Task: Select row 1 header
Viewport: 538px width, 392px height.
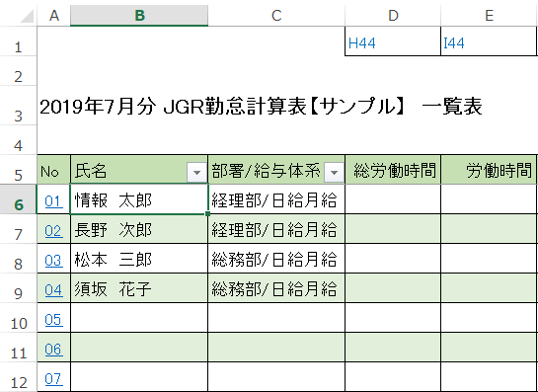Action: 19,41
